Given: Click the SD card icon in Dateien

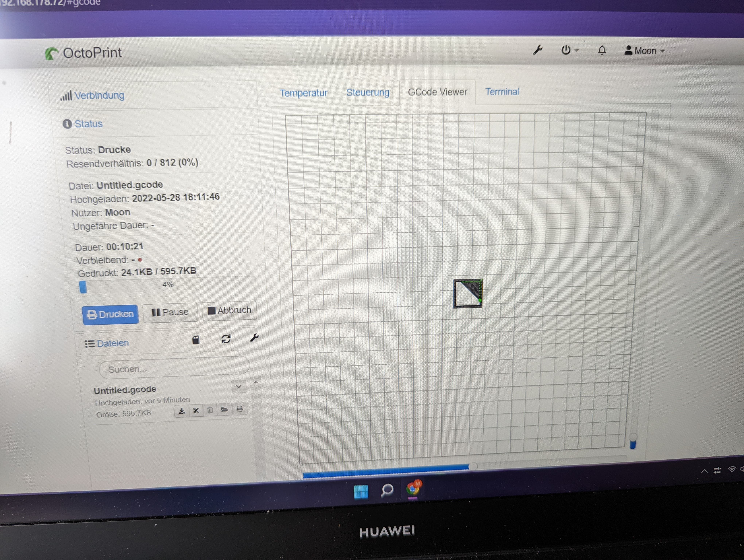Looking at the screenshot, I should [196, 340].
